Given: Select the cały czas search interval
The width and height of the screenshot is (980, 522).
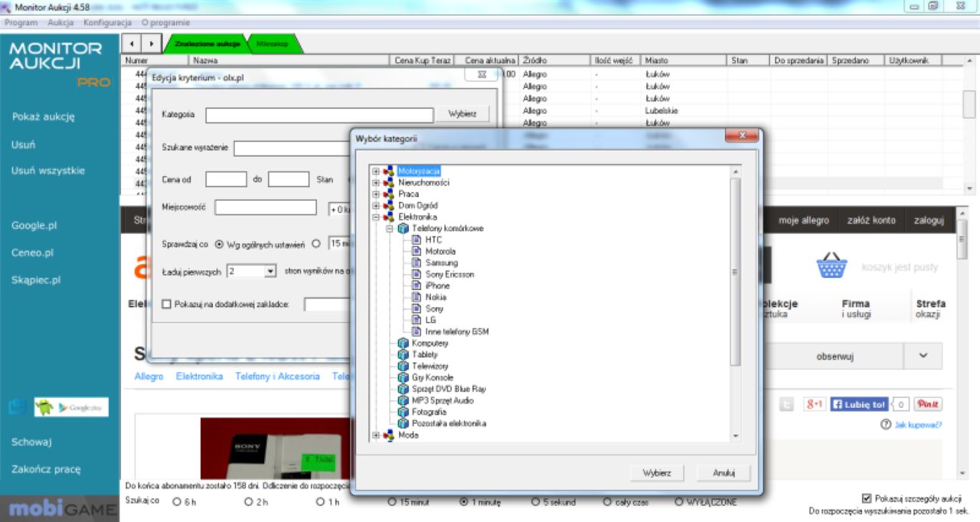Looking at the screenshot, I should pyautogui.click(x=607, y=502).
